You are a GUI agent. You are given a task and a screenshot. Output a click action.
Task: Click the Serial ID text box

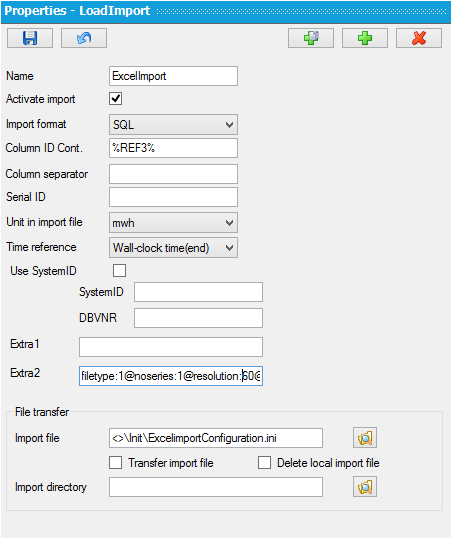pos(173,197)
